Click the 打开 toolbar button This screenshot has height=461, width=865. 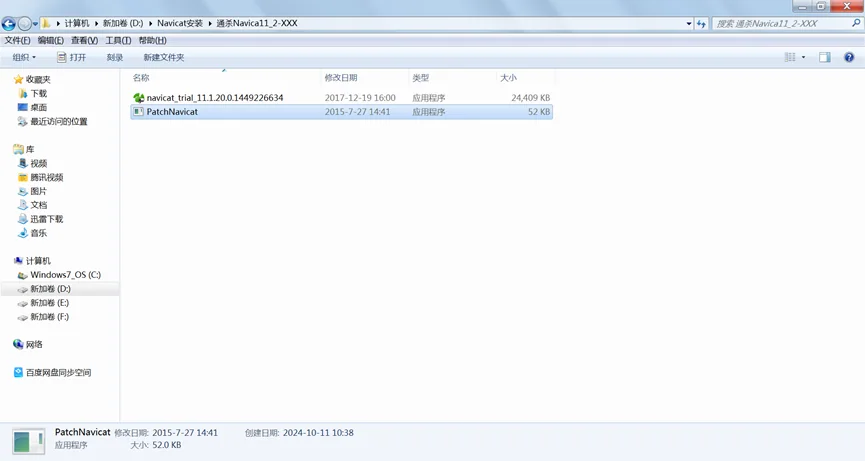click(x=72, y=57)
